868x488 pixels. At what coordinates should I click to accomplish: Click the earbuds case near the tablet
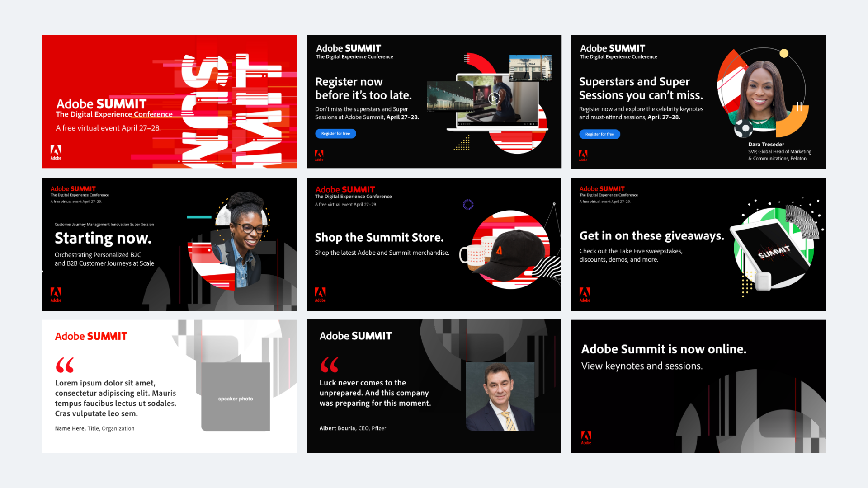click(x=763, y=281)
